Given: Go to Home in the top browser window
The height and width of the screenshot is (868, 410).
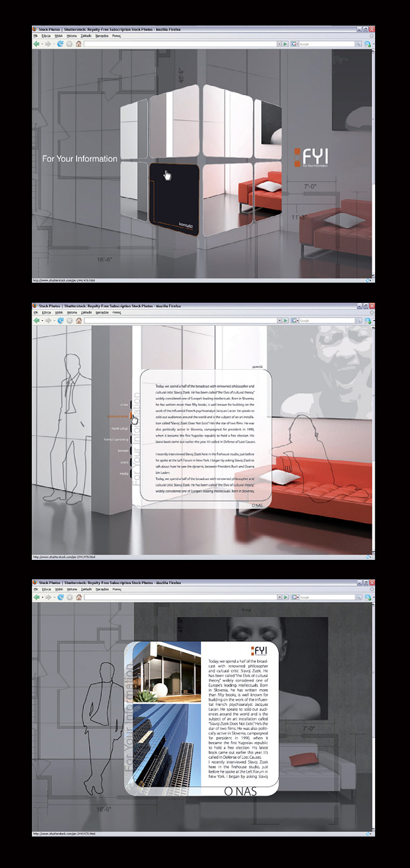Looking at the screenshot, I should pos(78,44).
